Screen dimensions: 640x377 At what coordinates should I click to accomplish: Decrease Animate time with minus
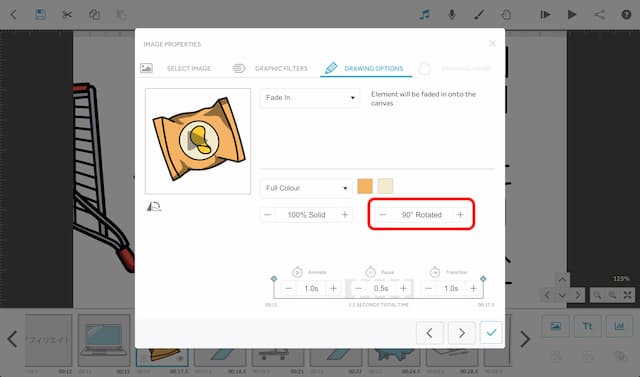(x=289, y=288)
